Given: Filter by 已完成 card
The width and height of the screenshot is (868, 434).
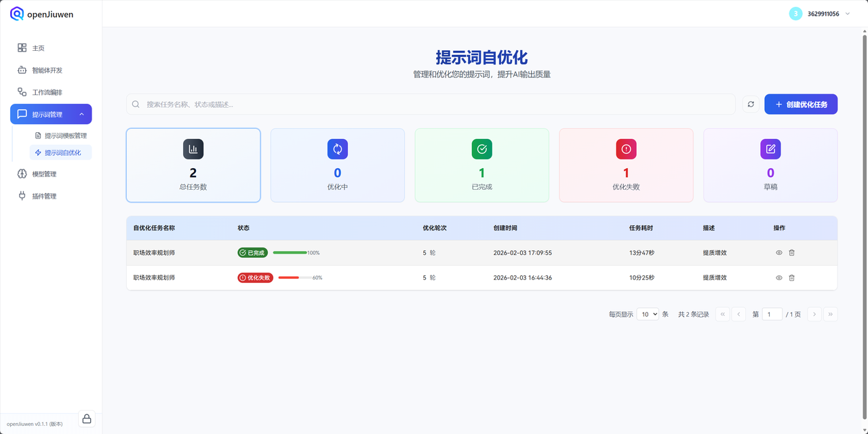Looking at the screenshot, I should click(482, 165).
